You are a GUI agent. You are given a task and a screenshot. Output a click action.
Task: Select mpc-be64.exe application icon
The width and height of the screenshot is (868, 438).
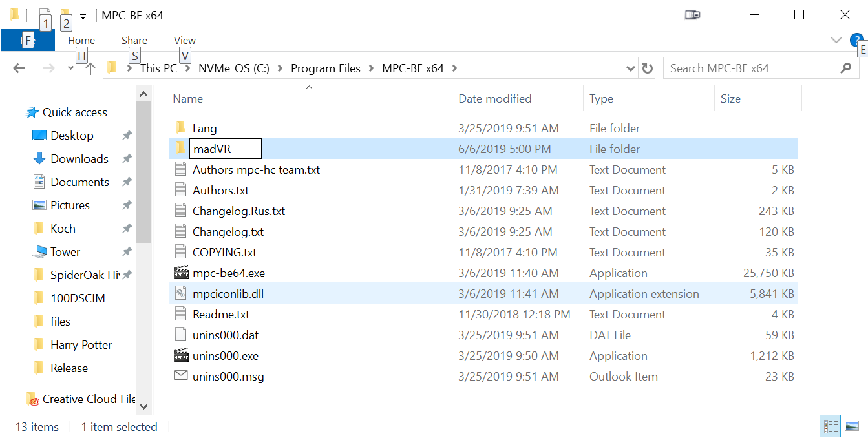[181, 273]
